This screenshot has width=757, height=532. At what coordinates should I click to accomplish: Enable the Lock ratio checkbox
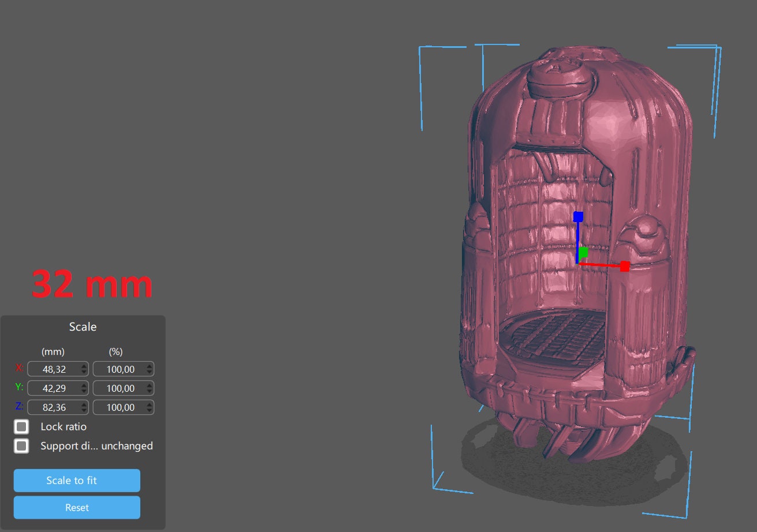click(21, 427)
